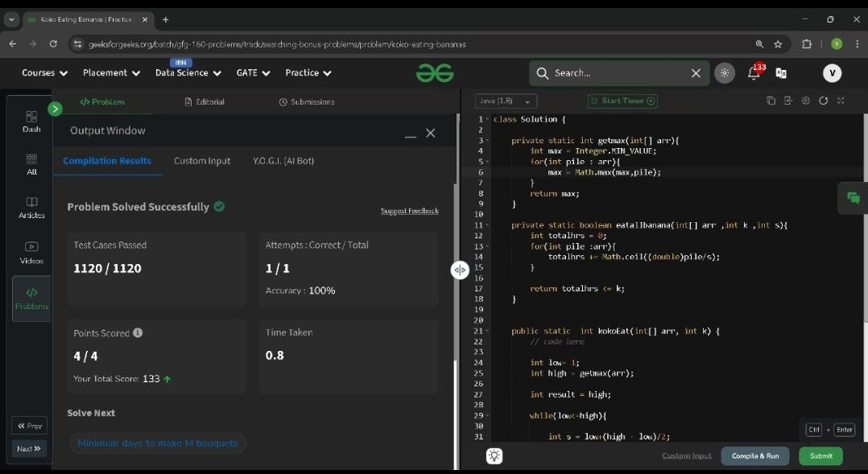Click the Points Scored info icon
This screenshot has height=474, width=868.
click(x=138, y=332)
